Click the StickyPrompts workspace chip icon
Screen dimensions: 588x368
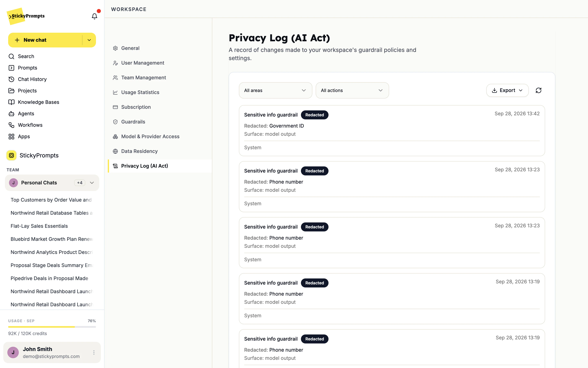(11, 155)
